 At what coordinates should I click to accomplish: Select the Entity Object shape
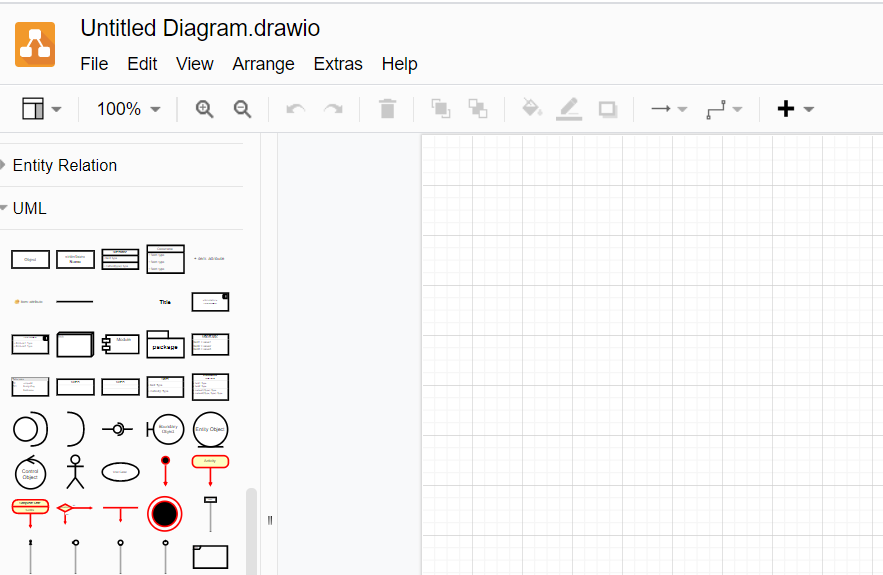[210, 430]
